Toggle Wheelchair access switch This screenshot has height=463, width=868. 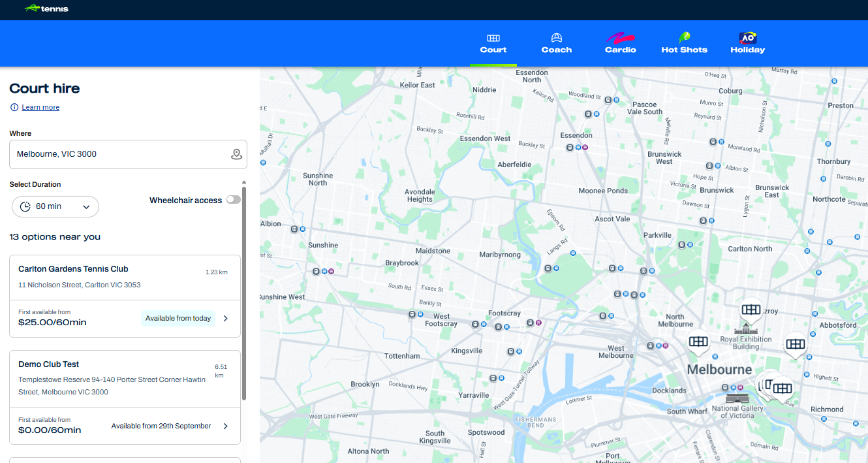point(233,200)
